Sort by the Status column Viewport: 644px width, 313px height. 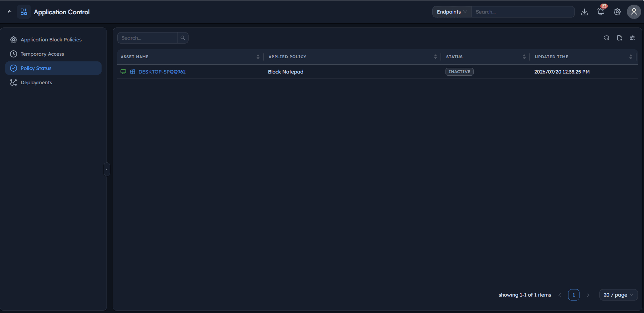tap(524, 57)
